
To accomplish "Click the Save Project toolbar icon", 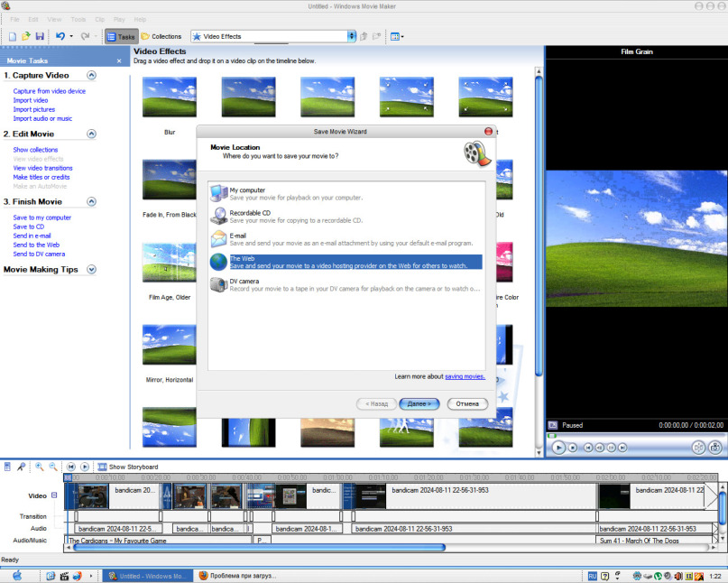I will click(x=40, y=36).
